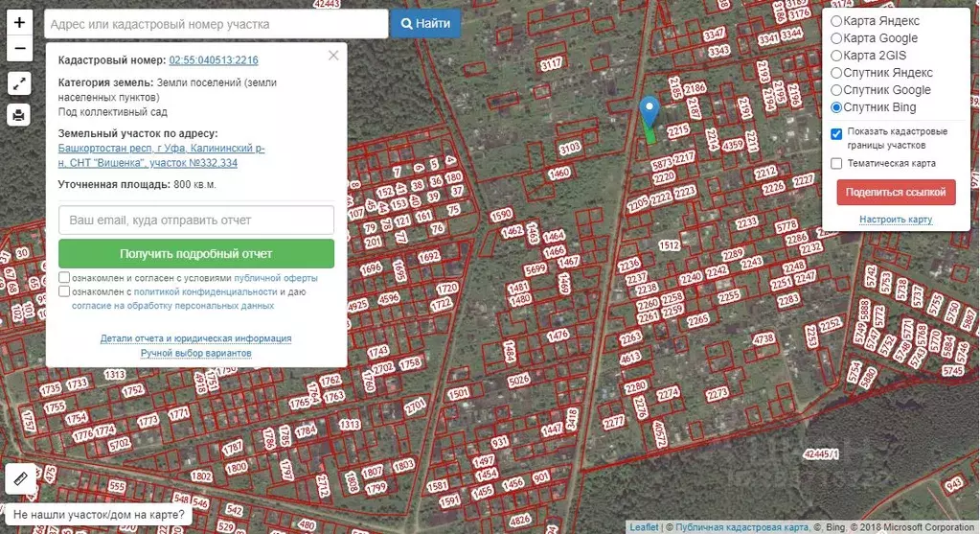Open cadastral number 02:55:040513:2216 link
This screenshot has height=534, width=980.
point(214,60)
